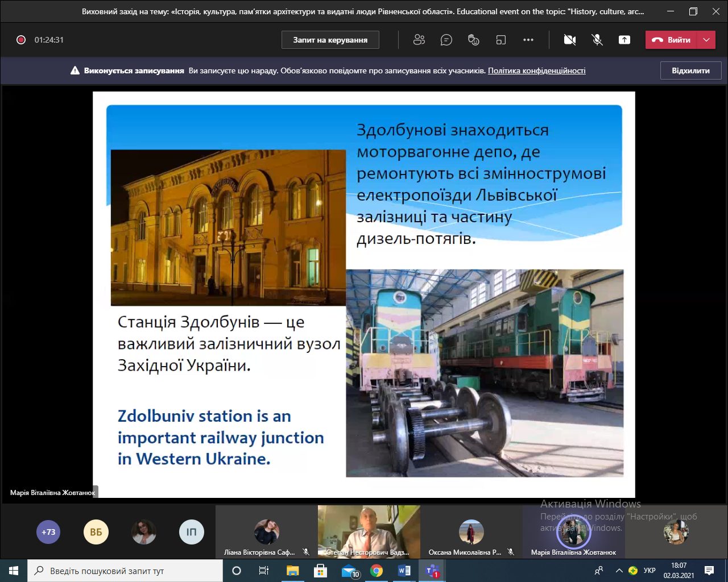Open breakout rooms icon
728x582 pixels.
[500, 40]
